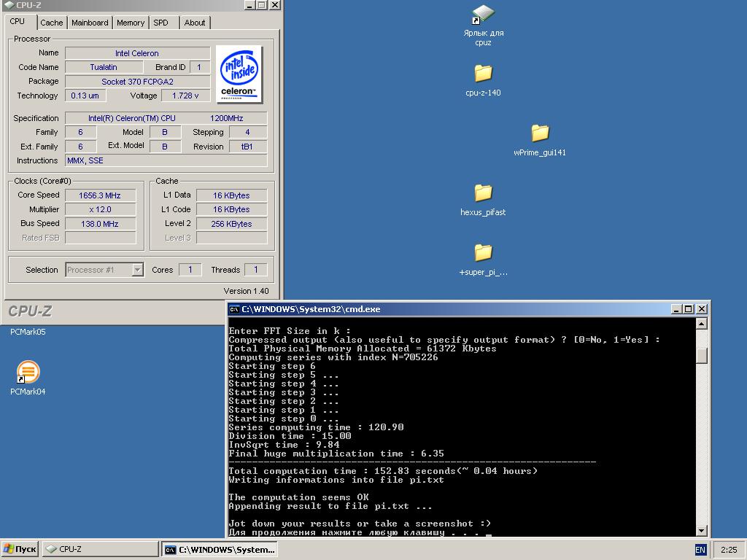Open the Ярлык для cpuz desktop shortcut
The image size is (747, 560).
483,25
